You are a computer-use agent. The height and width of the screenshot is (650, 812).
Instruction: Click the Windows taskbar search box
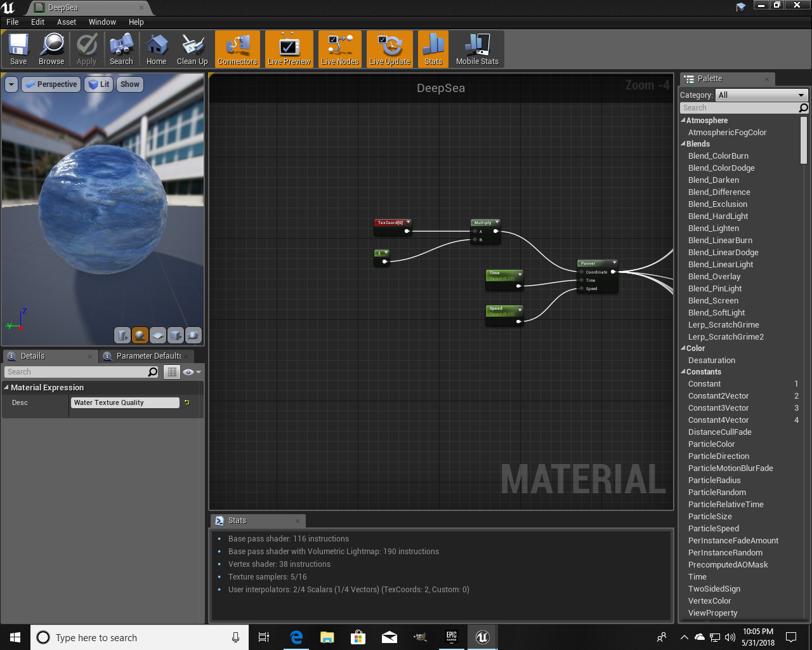140,637
